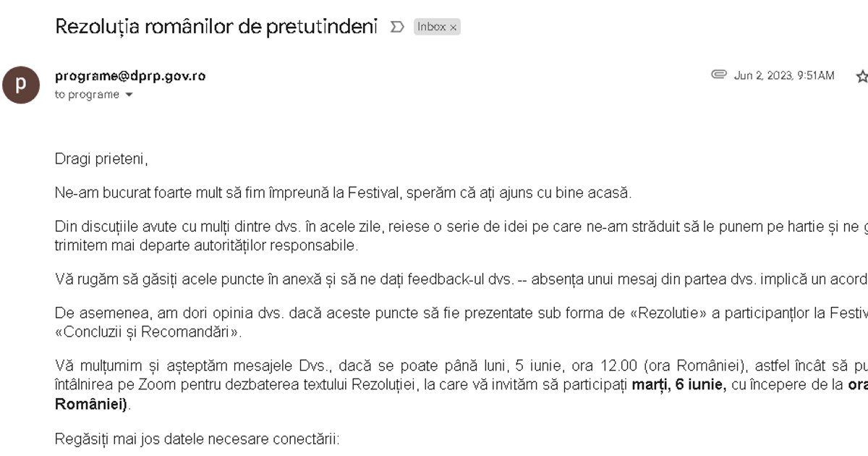The image size is (868, 456).
Task: Expand recipient details arrow next to 'to programe'
Action: [129, 95]
